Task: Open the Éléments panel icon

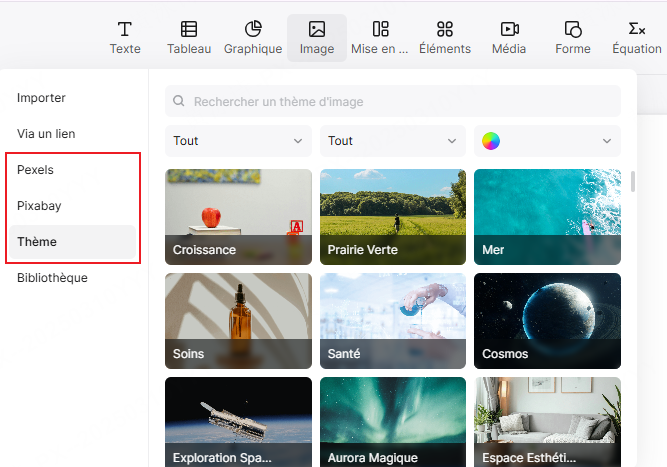Action: click(x=445, y=30)
